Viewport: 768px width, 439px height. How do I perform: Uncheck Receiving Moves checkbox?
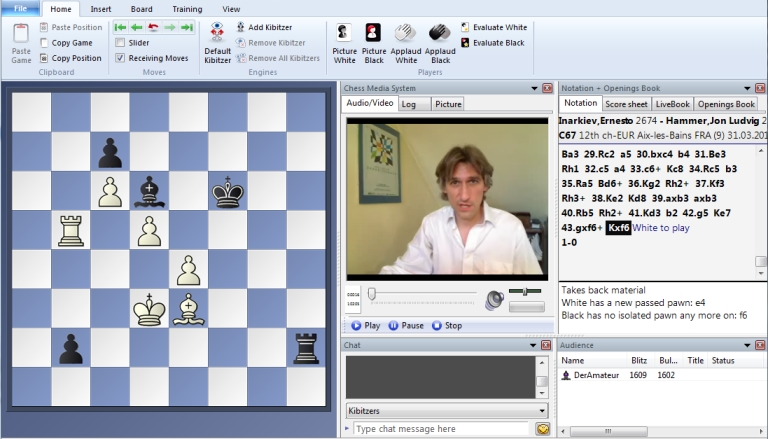pos(120,58)
